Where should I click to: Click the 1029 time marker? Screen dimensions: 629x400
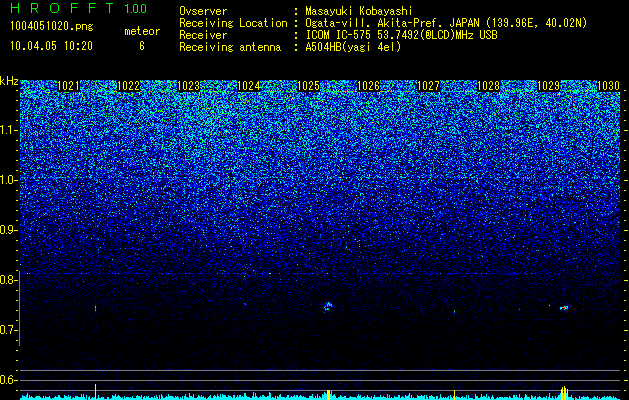548,86
